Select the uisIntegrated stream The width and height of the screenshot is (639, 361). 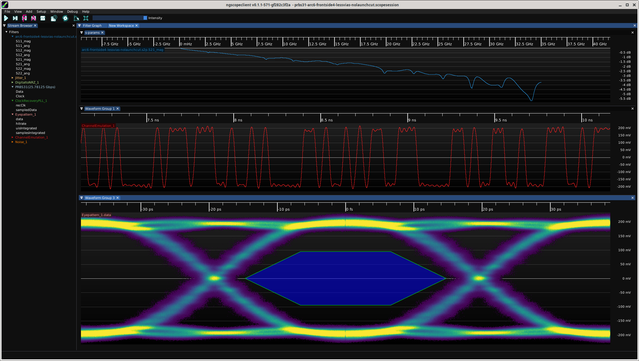pos(26,128)
